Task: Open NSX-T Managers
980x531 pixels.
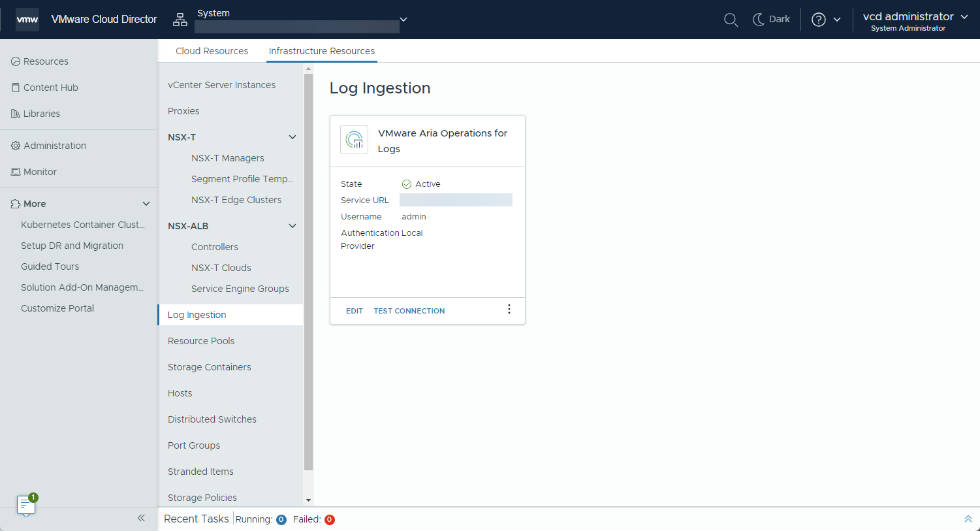Action: pyautogui.click(x=228, y=158)
